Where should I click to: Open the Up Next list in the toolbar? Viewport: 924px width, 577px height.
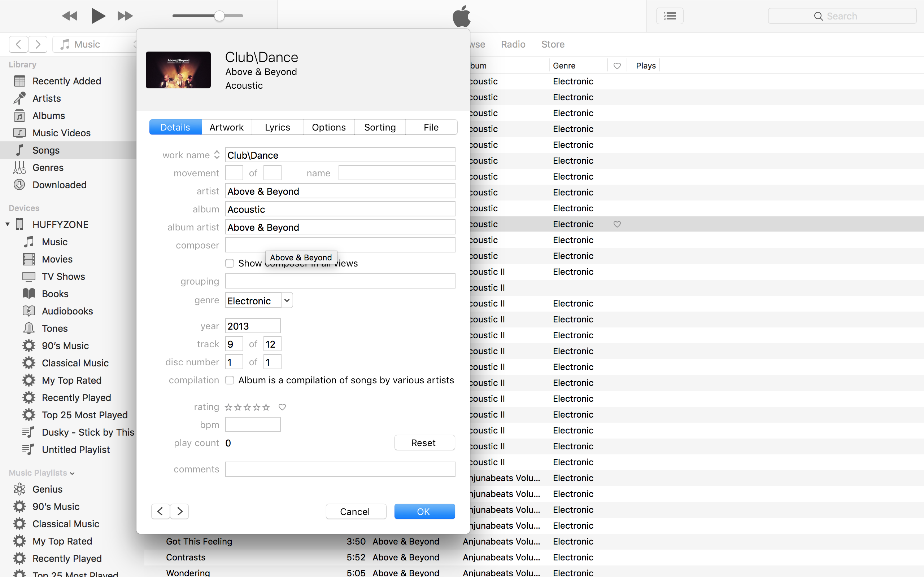pos(670,16)
